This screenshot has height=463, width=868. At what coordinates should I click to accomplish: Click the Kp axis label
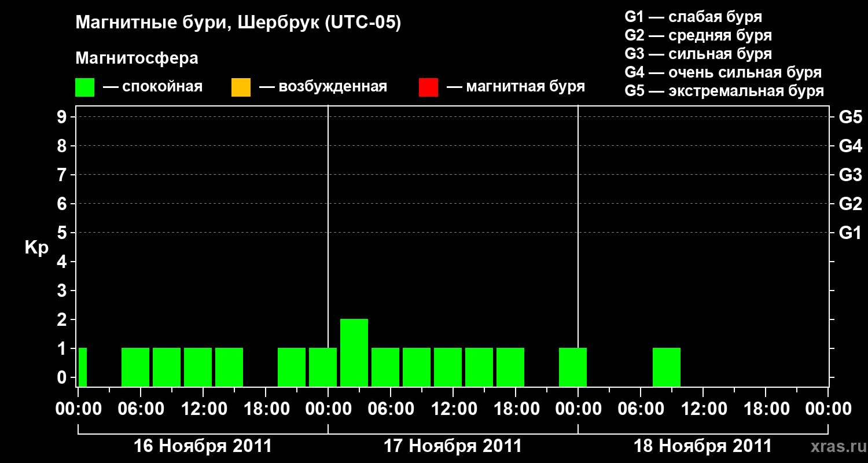tap(36, 248)
